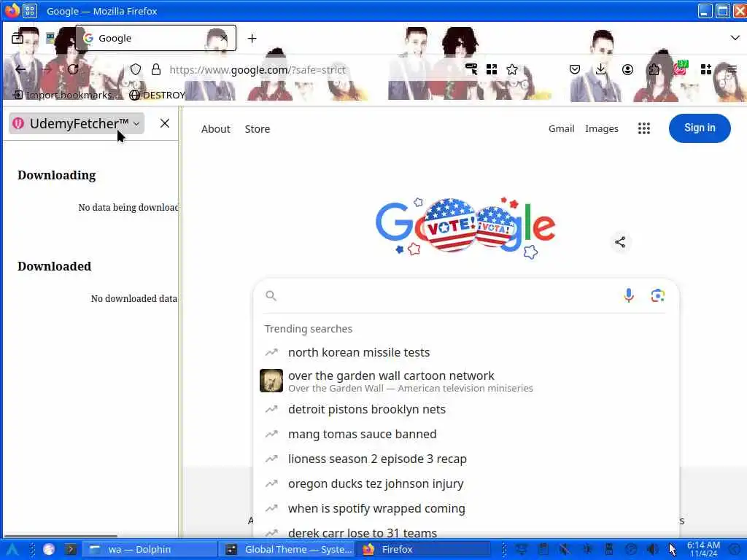Open the tracking protection shield icon
Screen dimensions: 747x560
point(136,69)
